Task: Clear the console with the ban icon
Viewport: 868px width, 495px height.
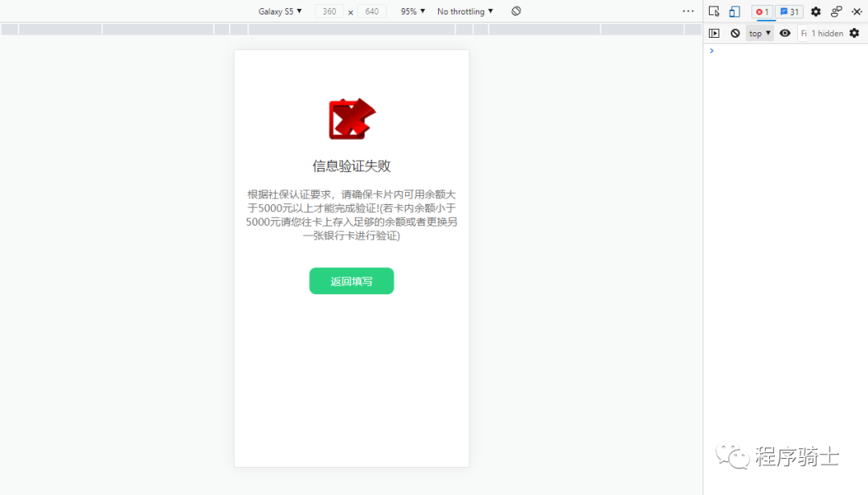Action: click(735, 33)
